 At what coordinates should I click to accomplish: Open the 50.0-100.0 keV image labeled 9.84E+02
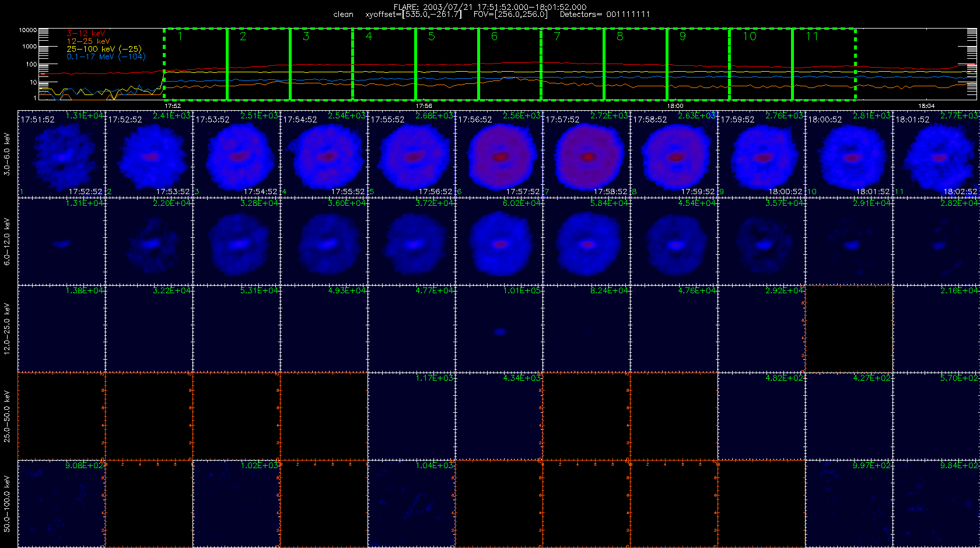click(x=936, y=504)
